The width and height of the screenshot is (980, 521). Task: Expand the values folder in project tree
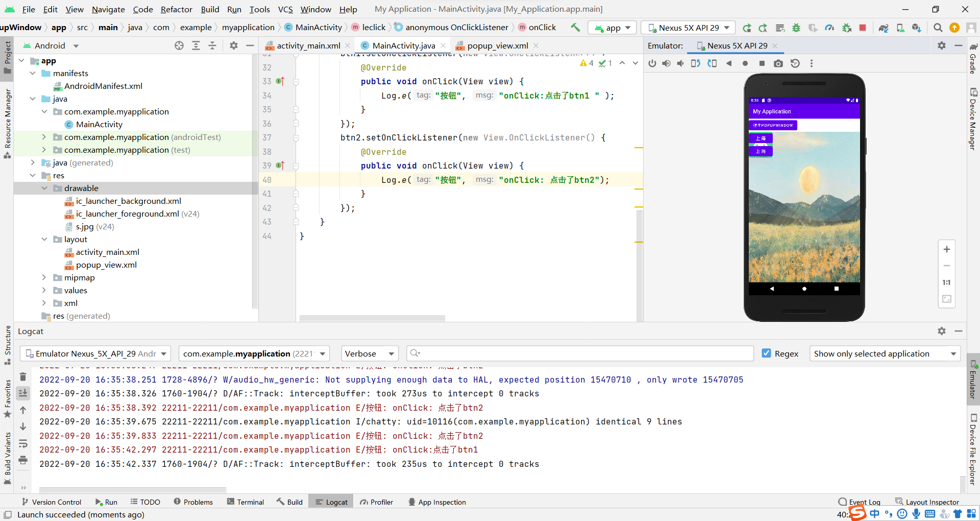pos(44,290)
